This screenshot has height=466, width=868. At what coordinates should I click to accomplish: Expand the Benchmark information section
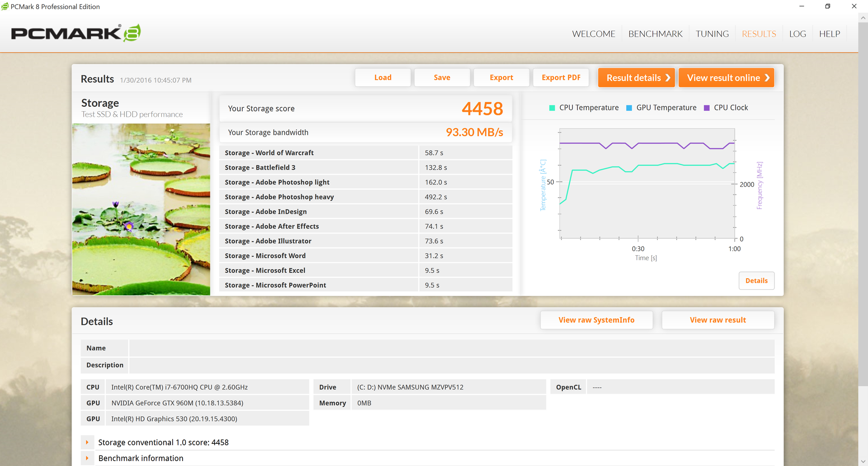87,458
